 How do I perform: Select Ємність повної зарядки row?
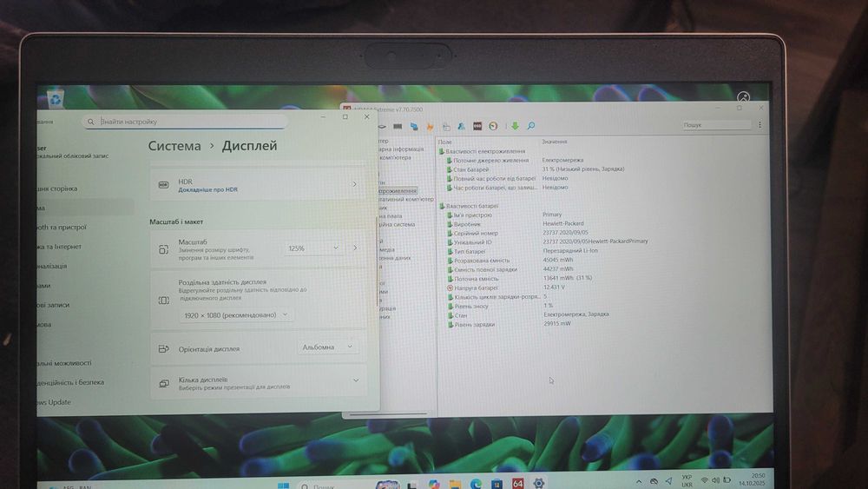coord(482,269)
